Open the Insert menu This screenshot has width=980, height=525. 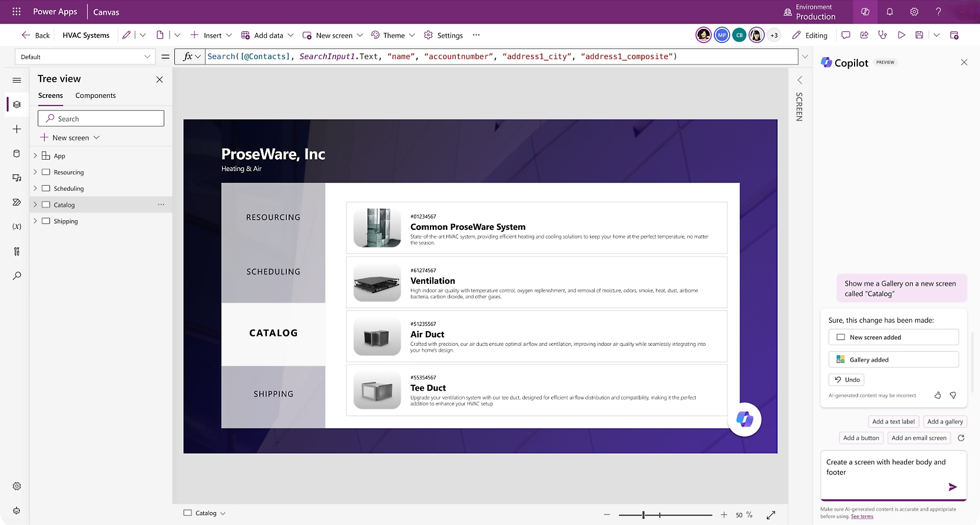211,35
